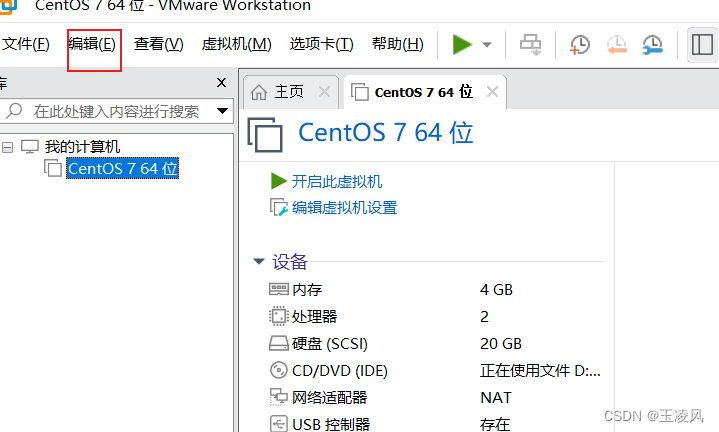The image size is (719, 432).
Task: Open the 帮助(H) menu
Action: [398, 44]
